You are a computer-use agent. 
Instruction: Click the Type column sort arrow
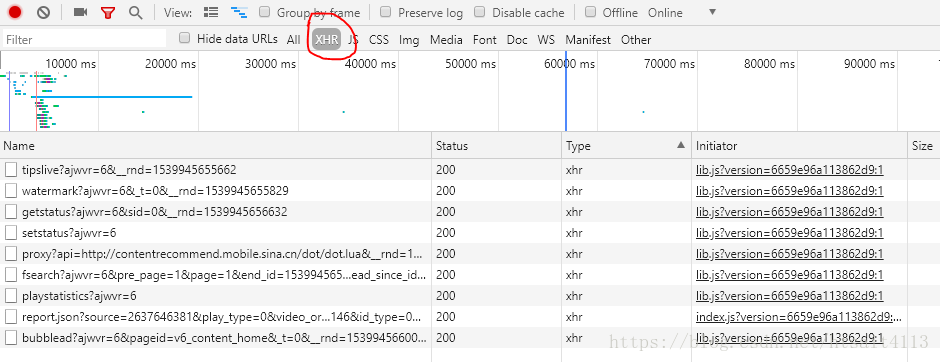point(680,145)
